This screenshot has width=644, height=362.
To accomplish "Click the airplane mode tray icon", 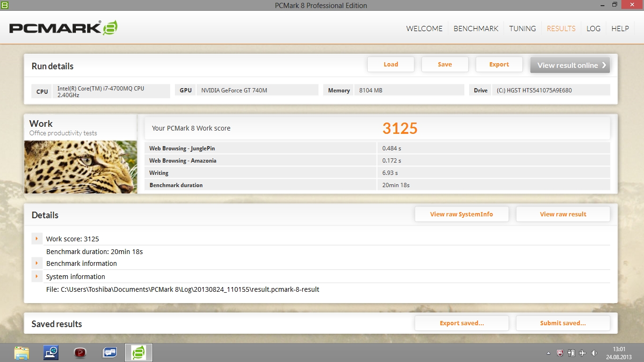I will [x=583, y=353].
